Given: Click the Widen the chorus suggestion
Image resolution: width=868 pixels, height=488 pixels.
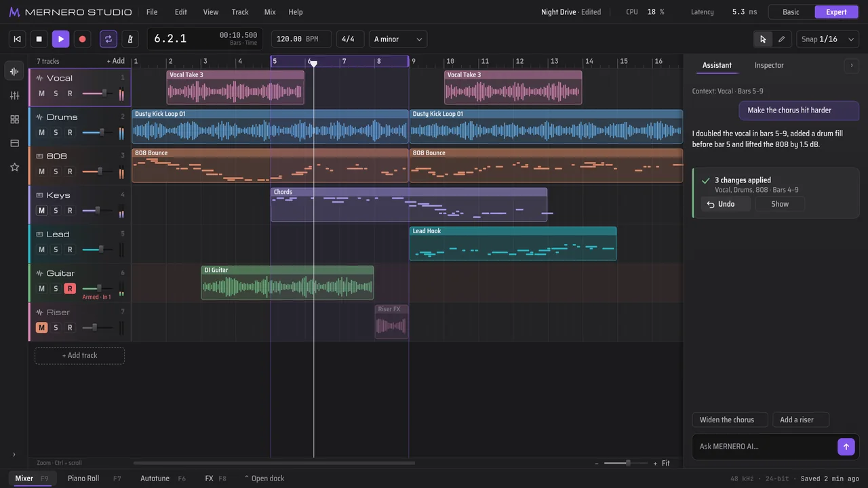Looking at the screenshot, I should 730,420.
